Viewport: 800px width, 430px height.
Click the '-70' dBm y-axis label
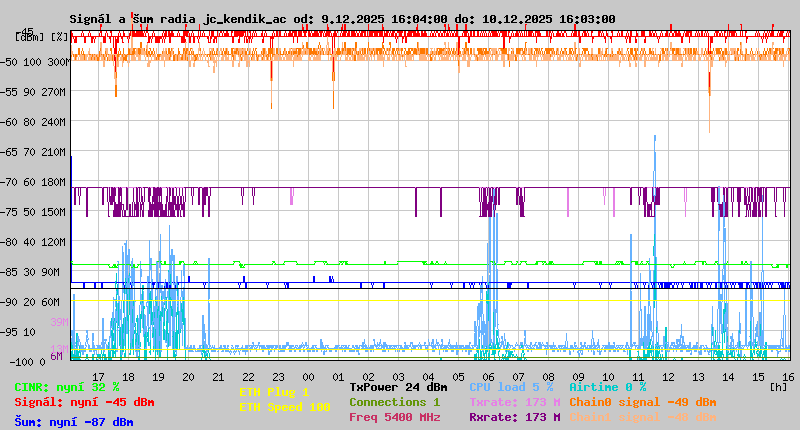(8, 182)
